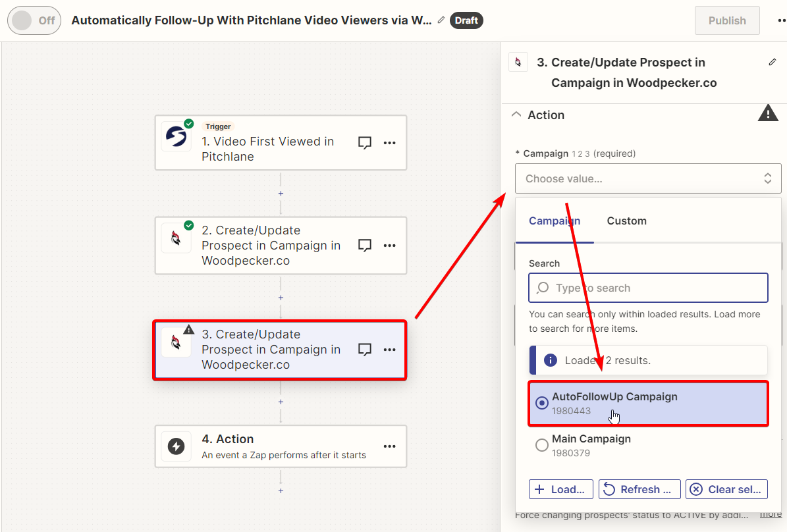Open the three-dot menu of step 1

point(389,143)
